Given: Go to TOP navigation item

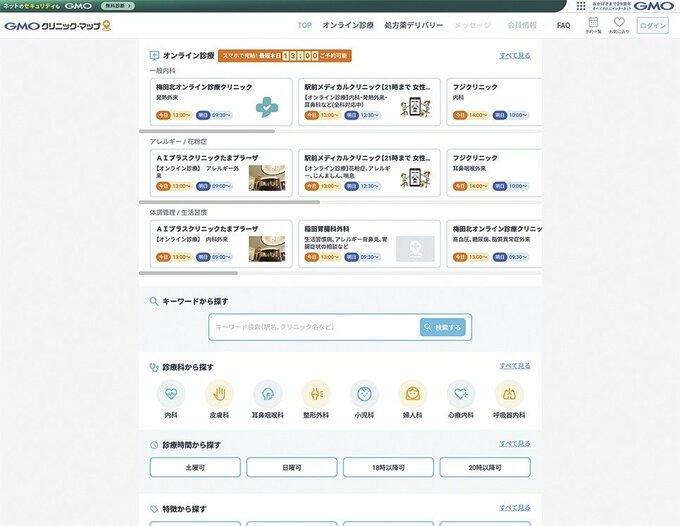Looking at the screenshot, I should point(304,25).
